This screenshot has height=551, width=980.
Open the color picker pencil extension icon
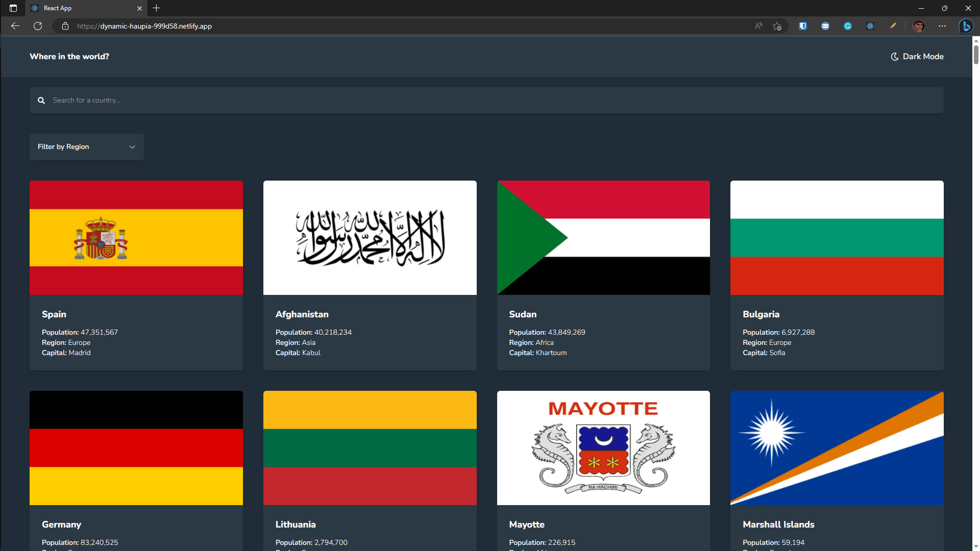point(893,26)
